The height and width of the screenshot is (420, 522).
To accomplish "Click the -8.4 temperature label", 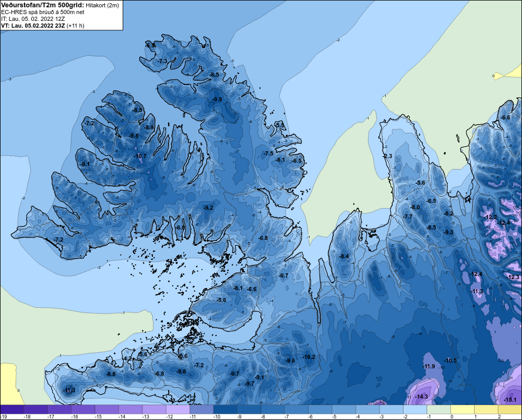I will [x=344, y=256].
